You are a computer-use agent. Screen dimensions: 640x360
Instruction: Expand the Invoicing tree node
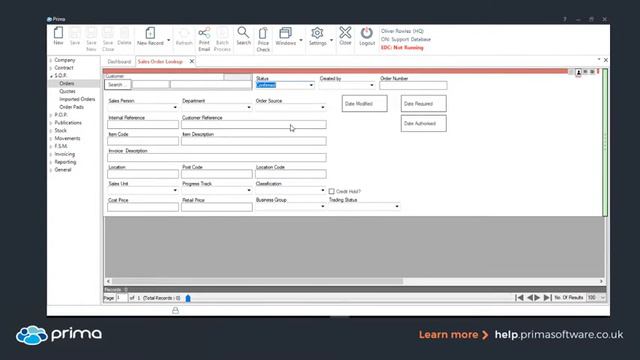pyautogui.click(x=51, y=154)
